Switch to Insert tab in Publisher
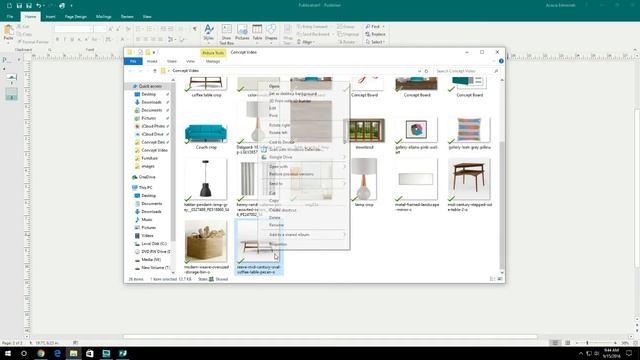 click(51, 17)
